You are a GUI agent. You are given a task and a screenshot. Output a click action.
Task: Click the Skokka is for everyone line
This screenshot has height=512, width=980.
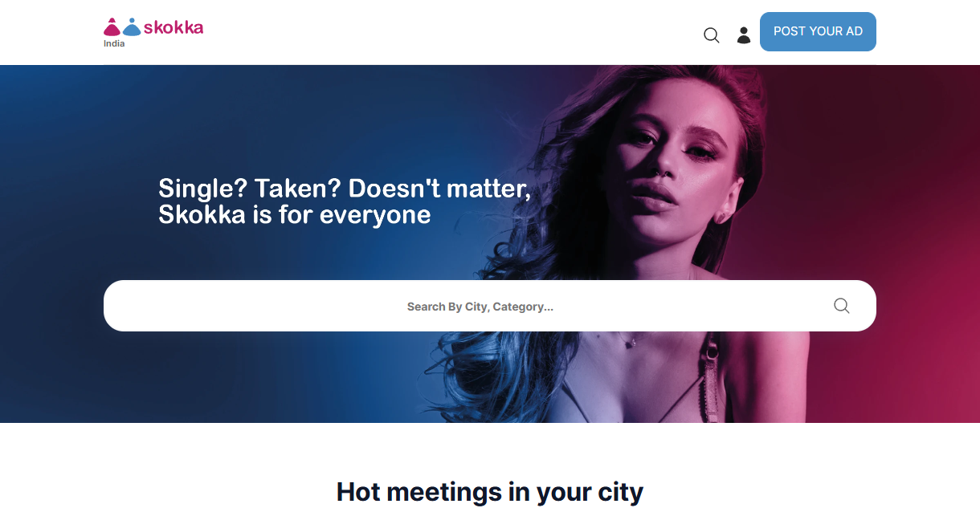point(295,215)
